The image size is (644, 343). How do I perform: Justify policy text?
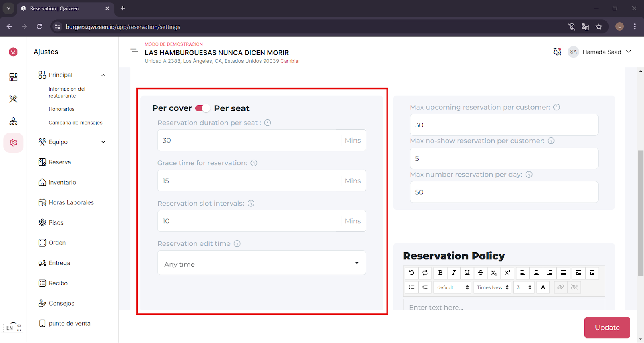(563, 273)
